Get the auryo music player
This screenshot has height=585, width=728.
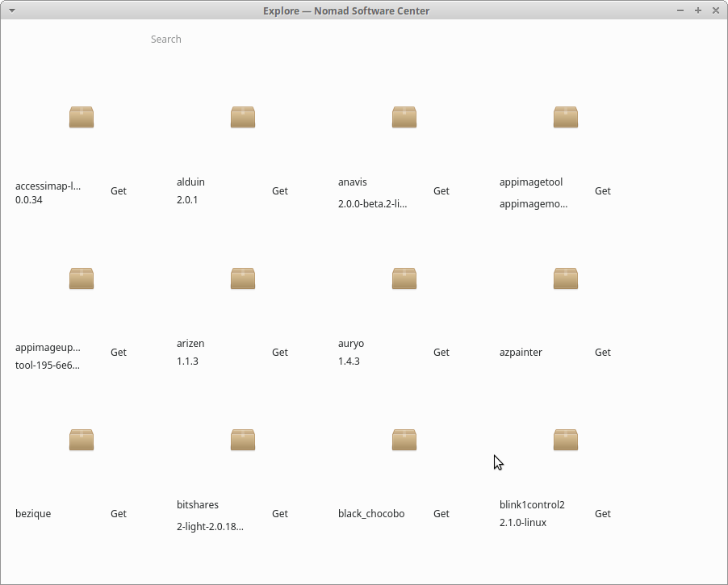point(441,352)
